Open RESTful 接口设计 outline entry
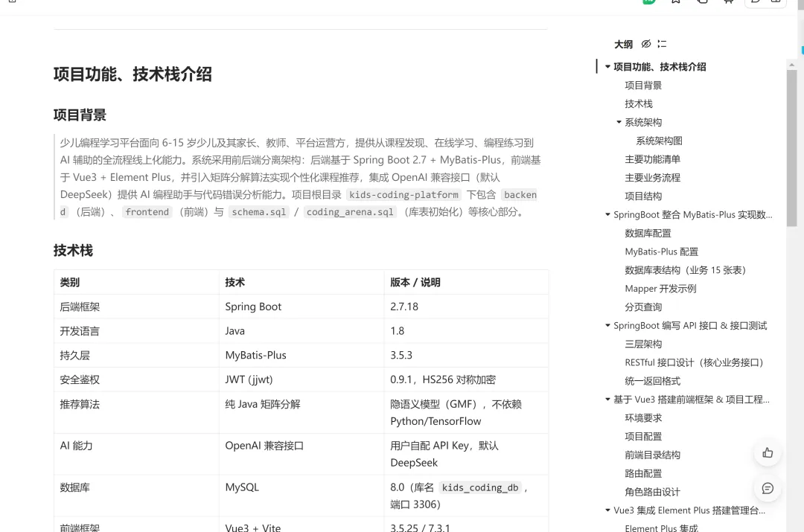Image resolution: width=804 pixels, height=532 pixels. 695,362
